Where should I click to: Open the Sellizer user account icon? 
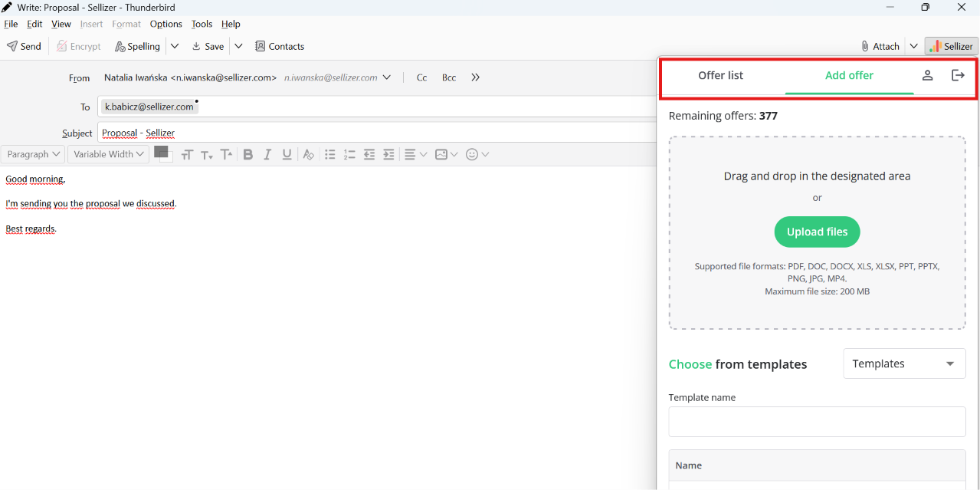click(x=927, y=75)
